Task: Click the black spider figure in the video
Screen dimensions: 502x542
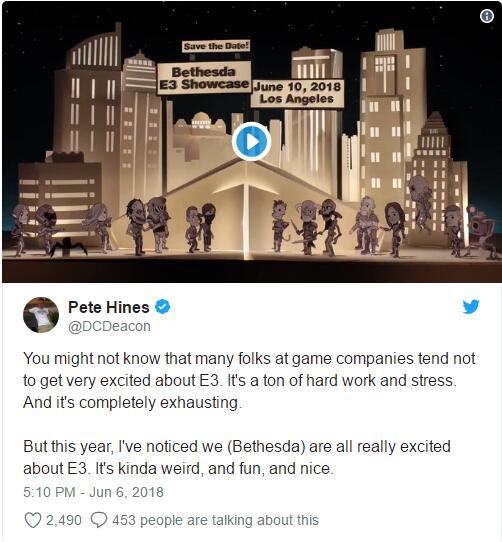Action: tap(68, 247)
